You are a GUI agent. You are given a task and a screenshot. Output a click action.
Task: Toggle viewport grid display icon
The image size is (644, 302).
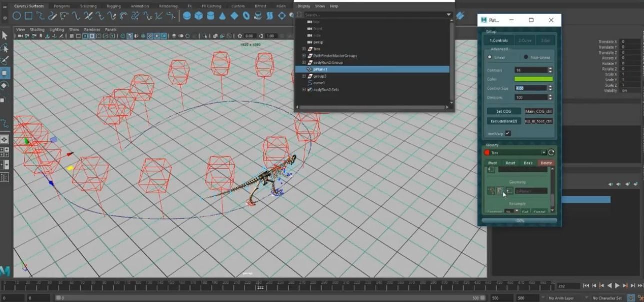pos(72,36)
